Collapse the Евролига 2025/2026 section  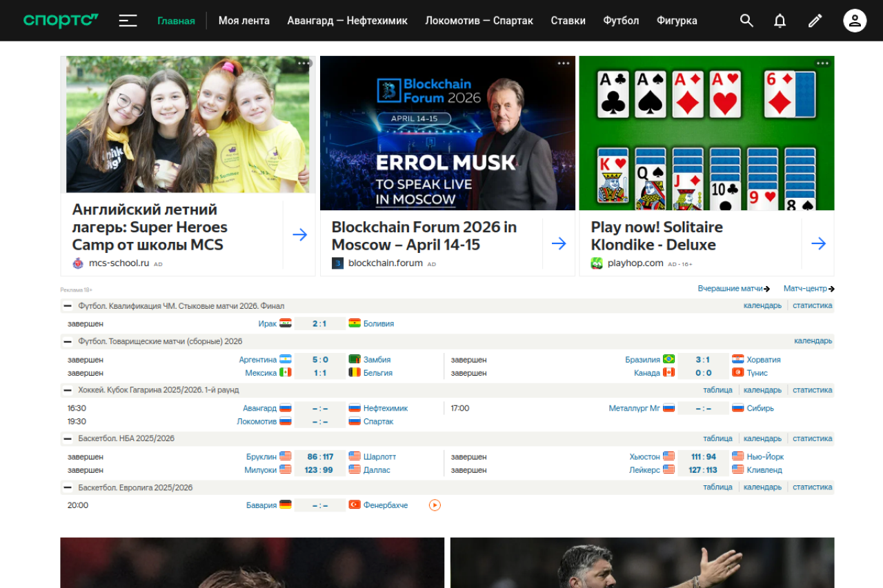click(68, 487)
